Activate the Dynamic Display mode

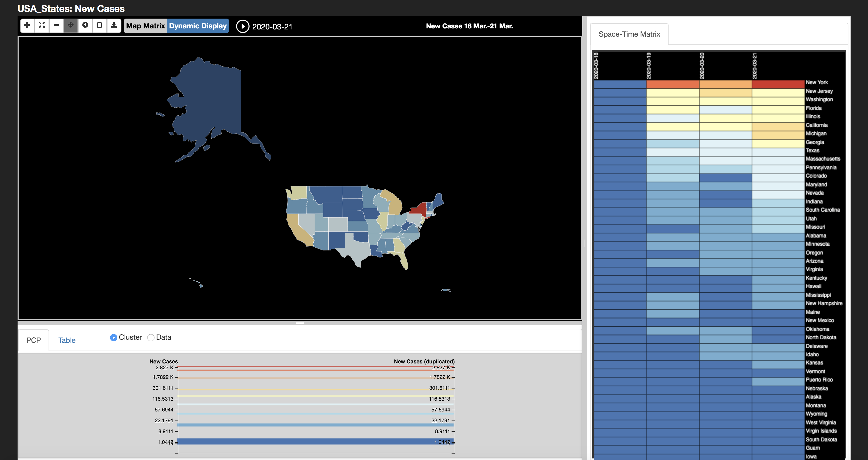(198, 26)
